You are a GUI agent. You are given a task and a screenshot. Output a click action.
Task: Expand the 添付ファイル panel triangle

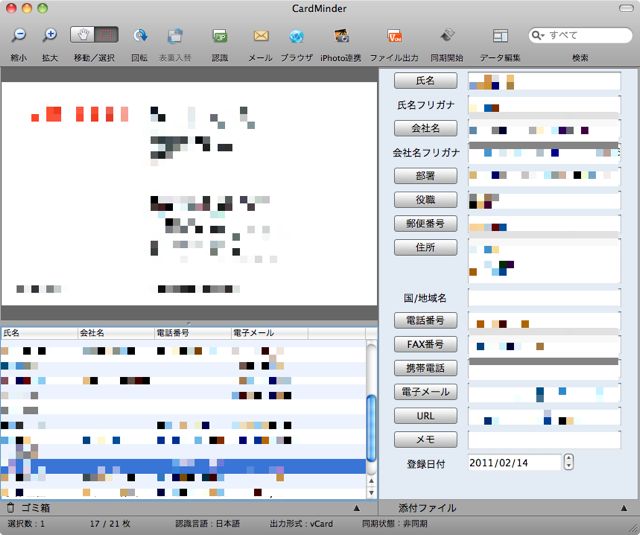click(623, 508)
